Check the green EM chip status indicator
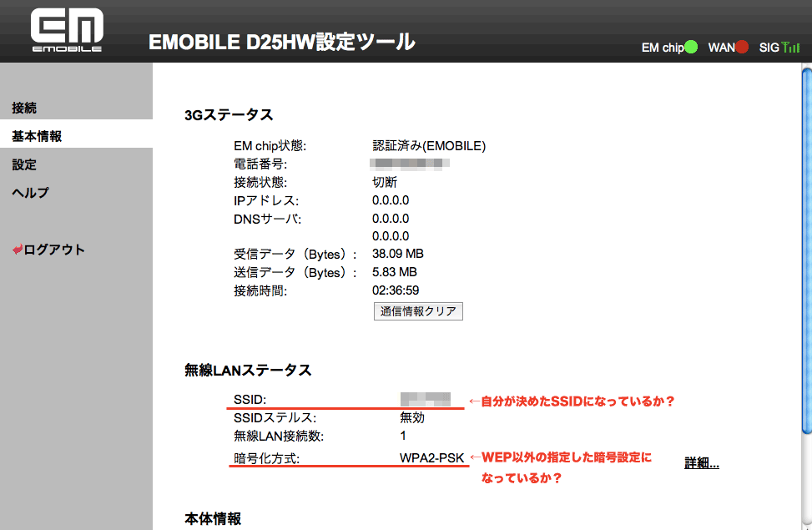The image size is (812, 530). tap(691, 47)
